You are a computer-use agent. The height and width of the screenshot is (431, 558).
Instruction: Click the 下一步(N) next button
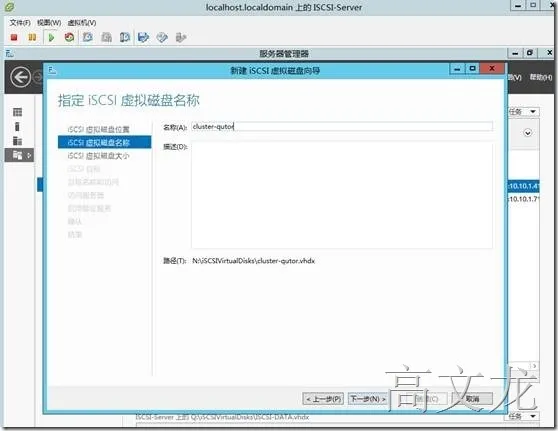pos(368,399)
